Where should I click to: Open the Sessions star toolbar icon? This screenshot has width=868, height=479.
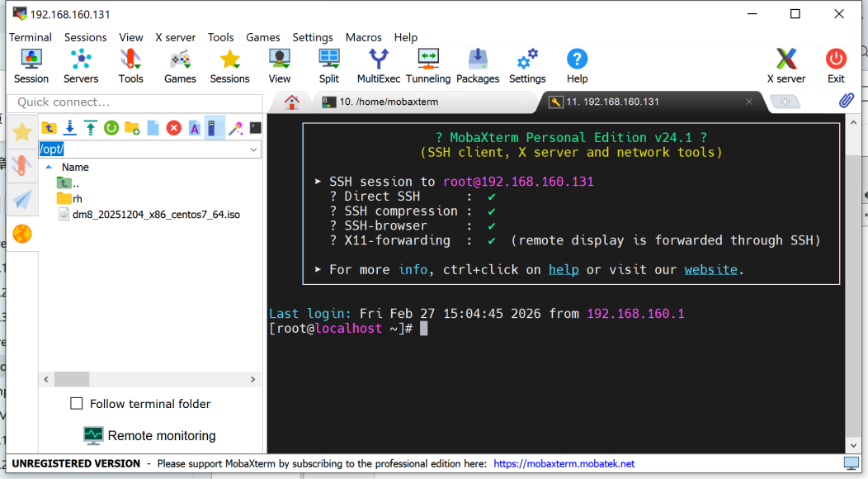229,67
